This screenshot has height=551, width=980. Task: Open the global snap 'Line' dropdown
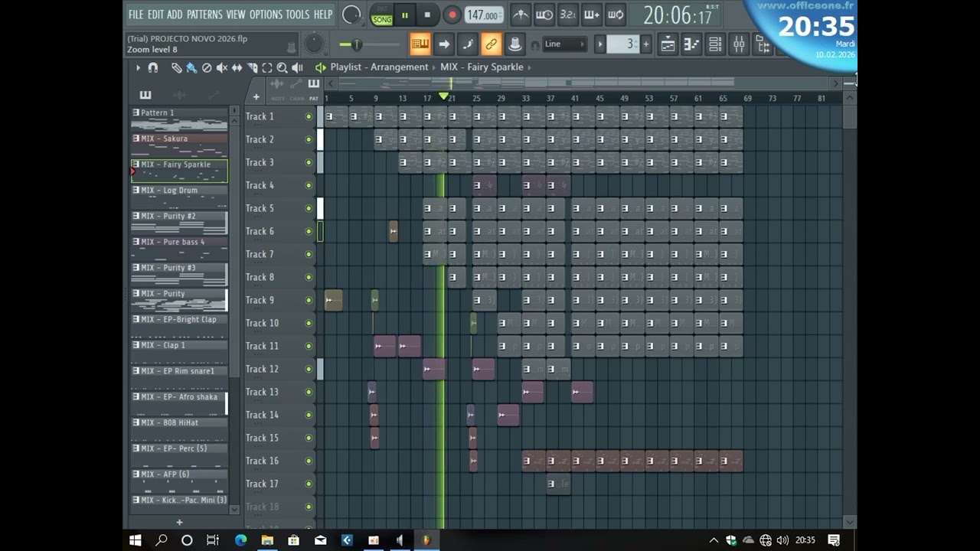(x=564, y=44)
